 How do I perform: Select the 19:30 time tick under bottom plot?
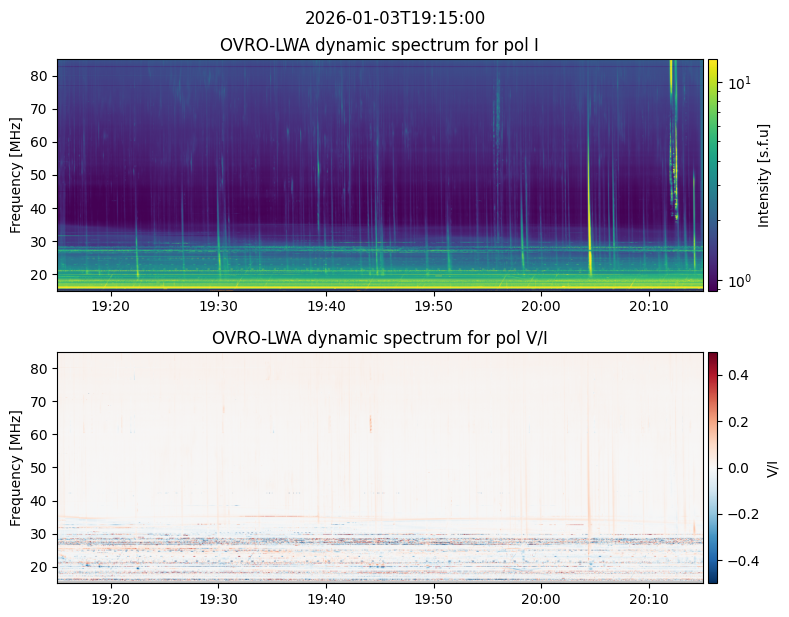[x=218, y=598]
